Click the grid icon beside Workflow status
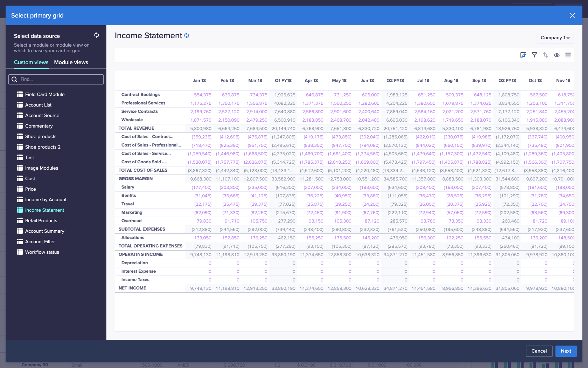The image size is (588, 368). (x=20, y=252)
